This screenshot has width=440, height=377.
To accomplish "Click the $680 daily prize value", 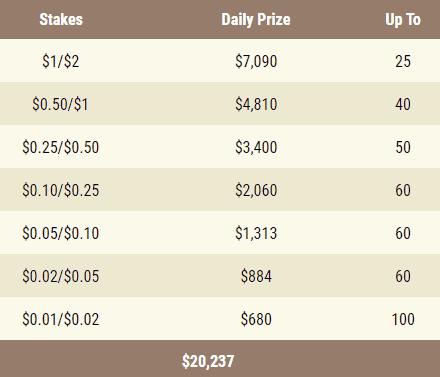I will [x=256, y=319].
